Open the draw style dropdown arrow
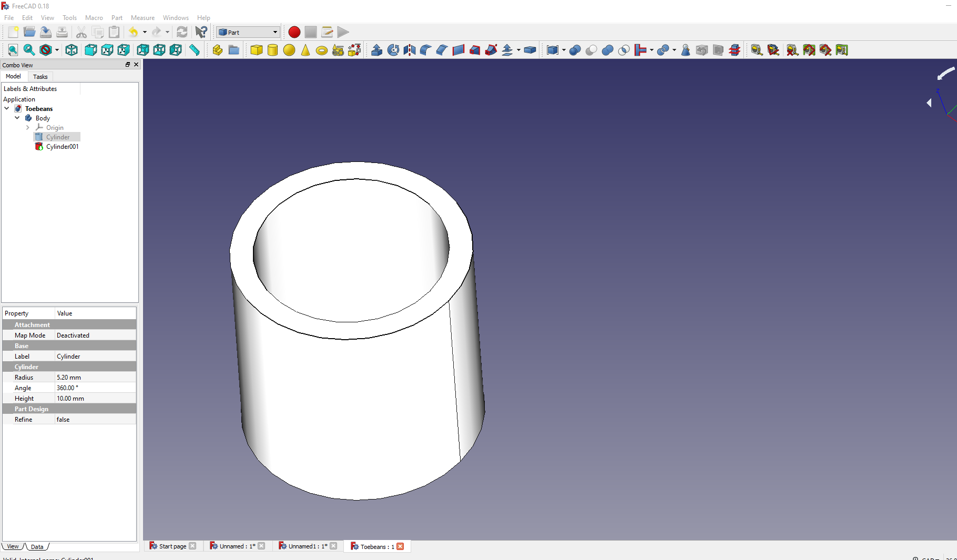957x560 pixels. [x=57, y=50]
